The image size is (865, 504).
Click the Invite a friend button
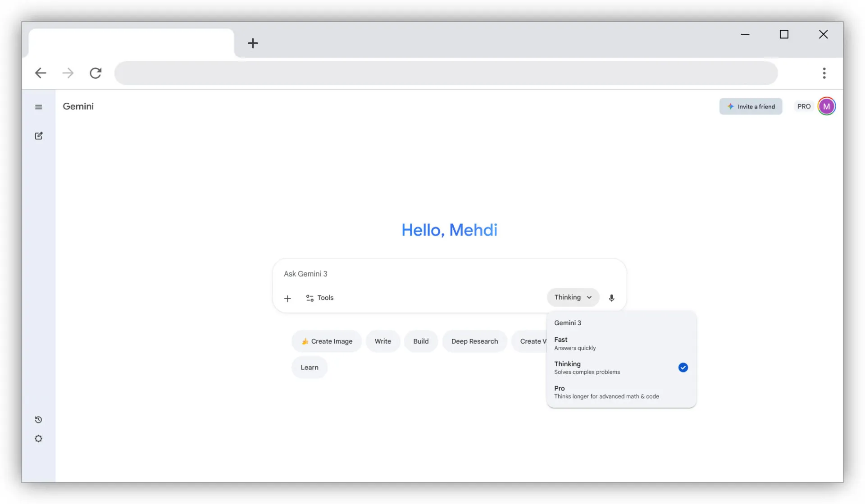(751, 106)
